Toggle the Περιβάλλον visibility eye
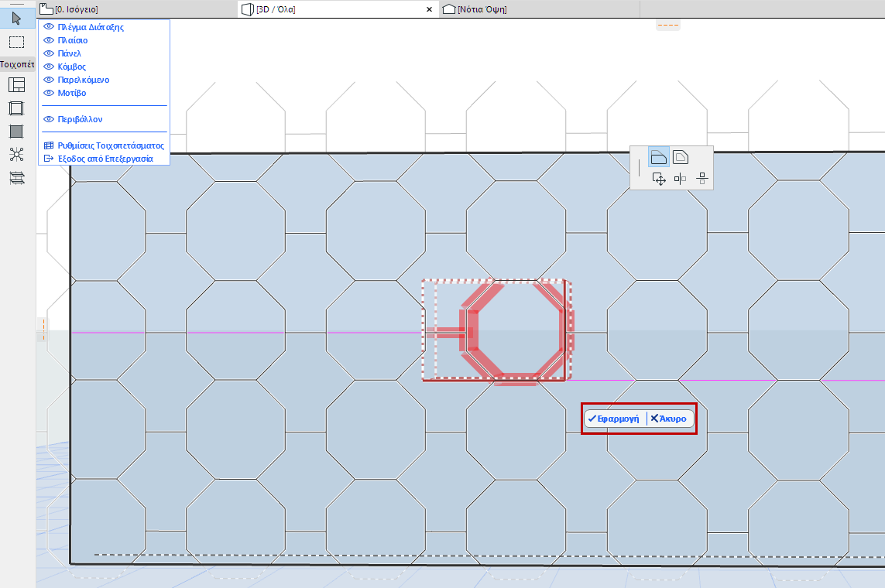 pos(48,118)
